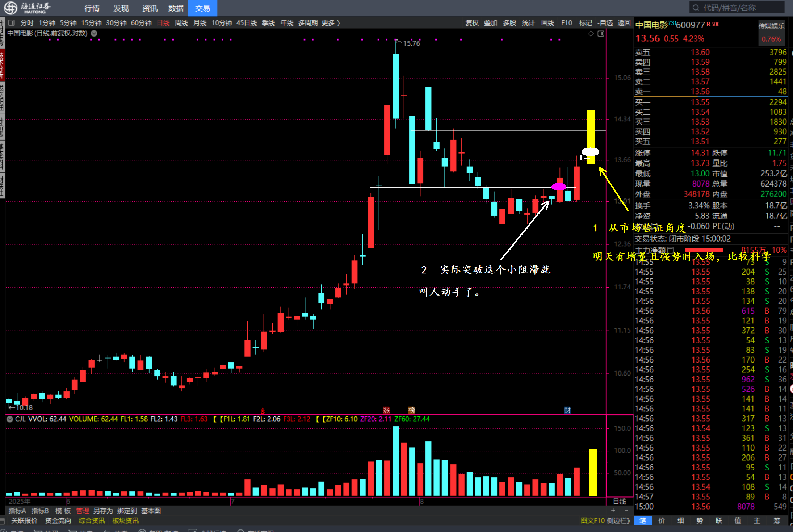Screen dimensions: 793x532
Task: Zoom in chart with the plus button
Action: [x=613, y=510]
